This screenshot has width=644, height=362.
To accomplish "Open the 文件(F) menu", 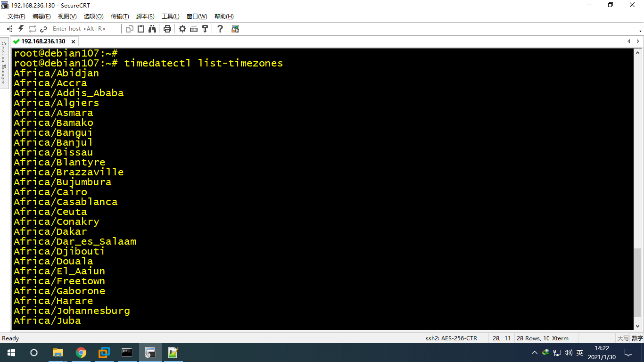I will coord(16,16).
